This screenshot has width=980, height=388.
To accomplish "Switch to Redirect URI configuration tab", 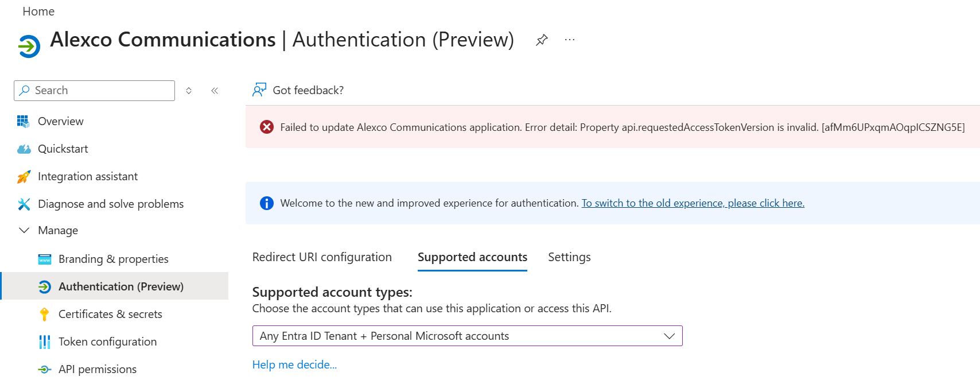I will coord(322,257).
